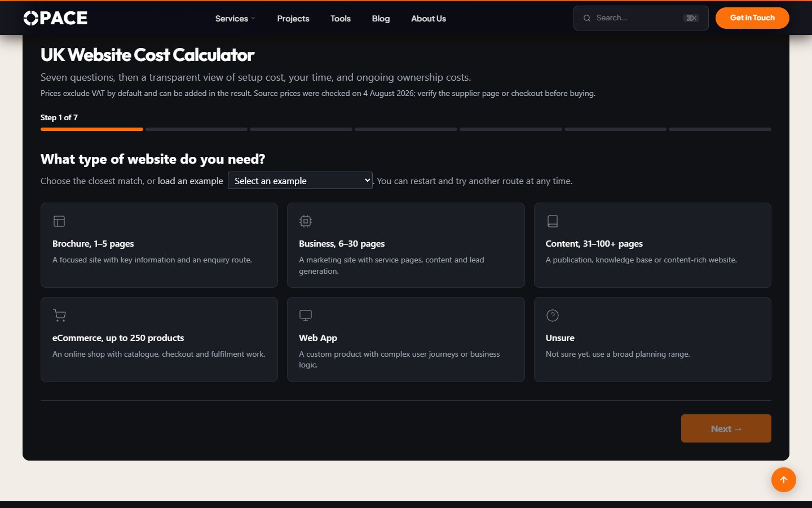
Task: Click the eCommerce shopping cart icon
Action: [59, 316]
